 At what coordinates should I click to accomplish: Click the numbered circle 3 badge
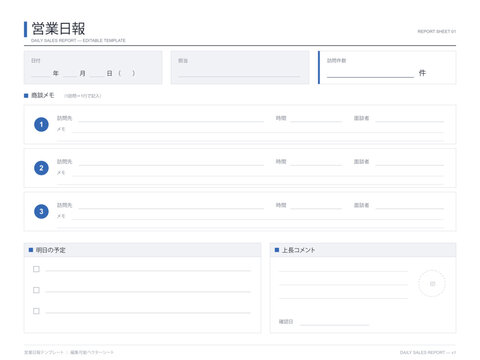(41, 211)
